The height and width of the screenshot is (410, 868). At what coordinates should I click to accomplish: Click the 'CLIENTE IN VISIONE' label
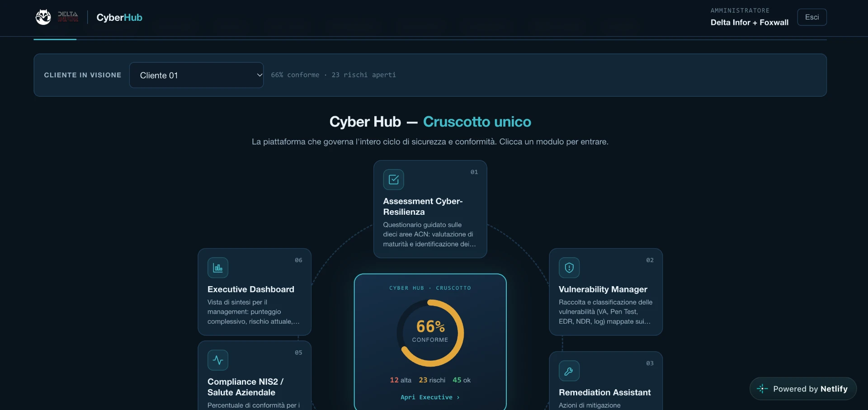click(x=83, y=75)
